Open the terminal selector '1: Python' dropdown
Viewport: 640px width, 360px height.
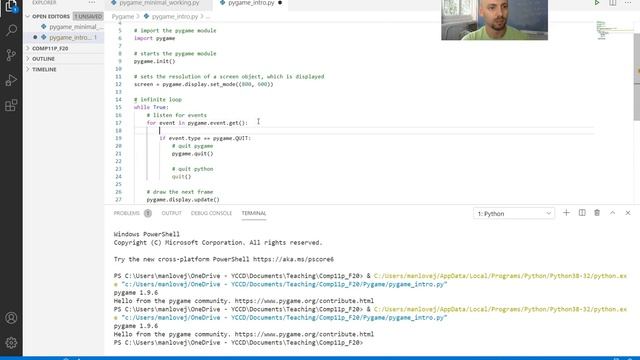[514, 213]
